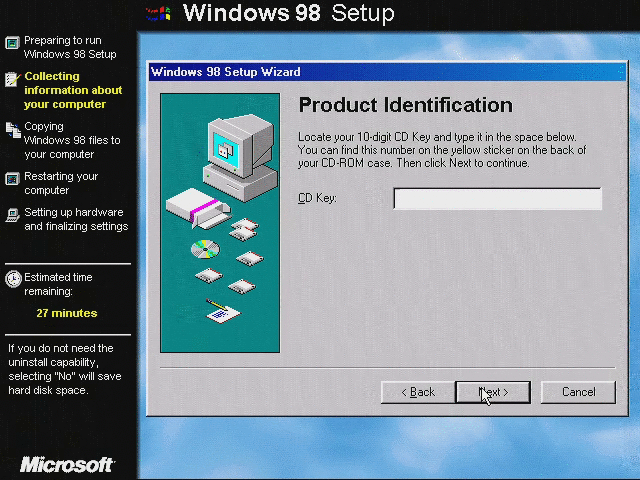
Task: Click the Restarting your computer icon
Action: coord(12,179)
